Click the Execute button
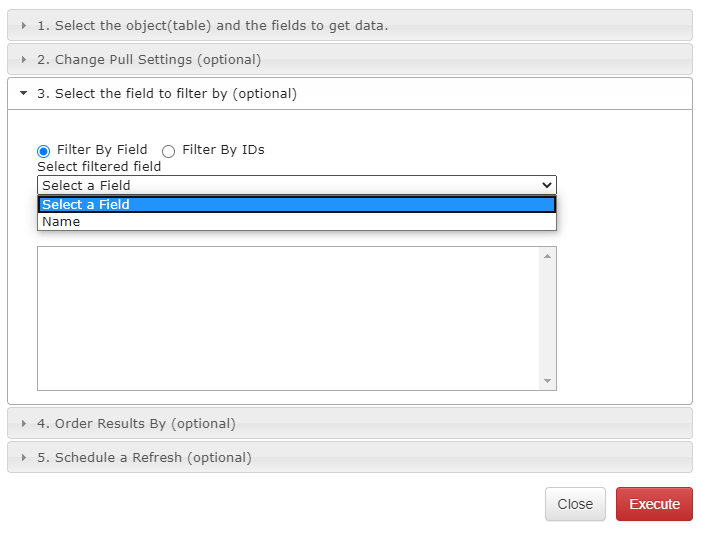Viewport: 701px width, 544px height. click(654, 504)
